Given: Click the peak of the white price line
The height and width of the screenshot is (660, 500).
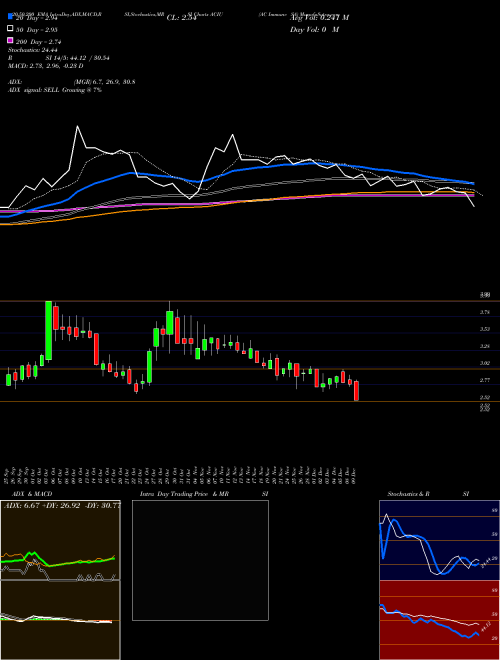Looking at the screenshot, I should point(77,126).
